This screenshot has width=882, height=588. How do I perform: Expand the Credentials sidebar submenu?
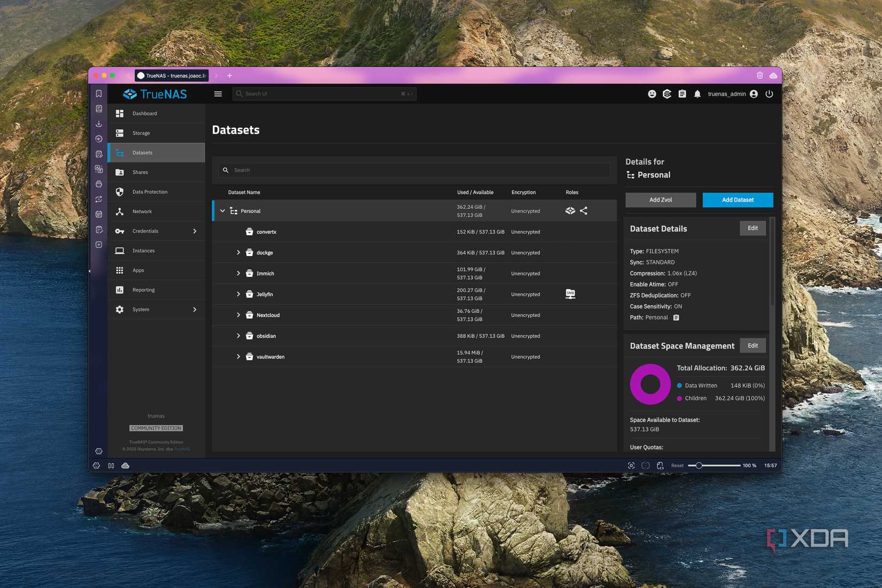[195, 231]
